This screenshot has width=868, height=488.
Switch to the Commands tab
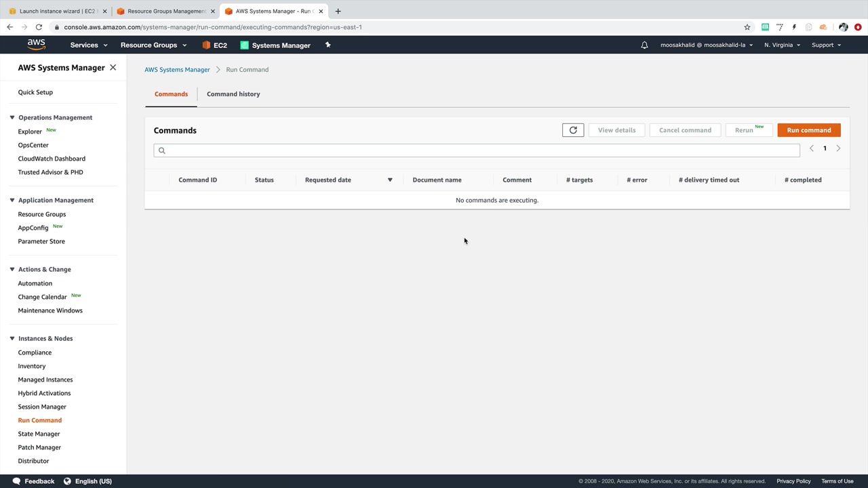click(x=171, y=94)
